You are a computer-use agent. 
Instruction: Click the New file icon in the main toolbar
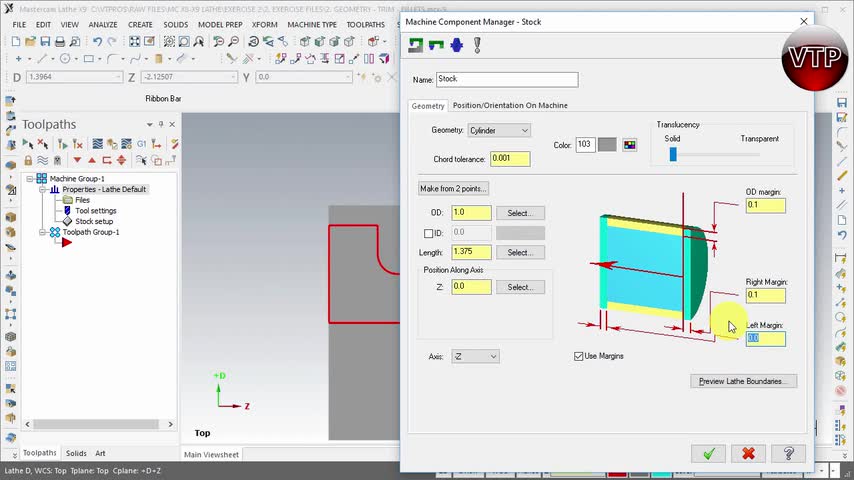16,41
